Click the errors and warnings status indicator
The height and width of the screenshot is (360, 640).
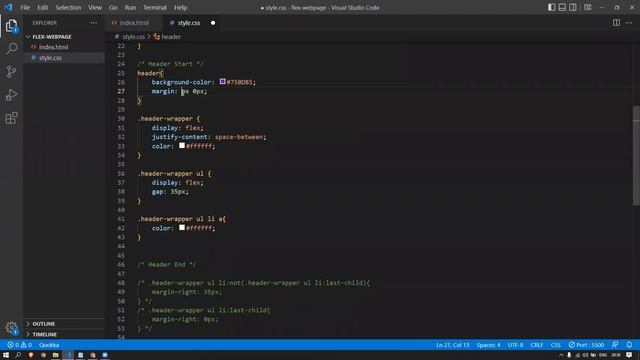pyautogui.click(x=20, y=345)
